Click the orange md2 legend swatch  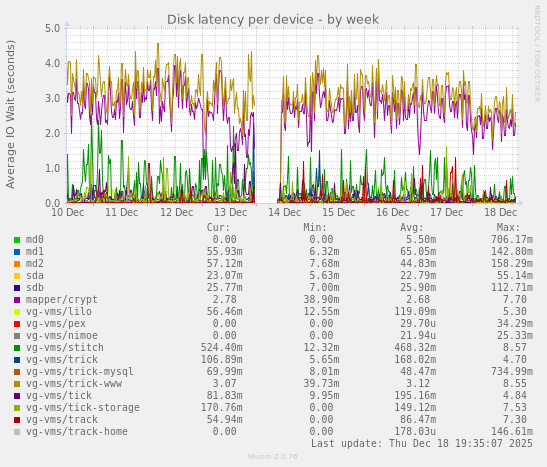pos(17,264)
